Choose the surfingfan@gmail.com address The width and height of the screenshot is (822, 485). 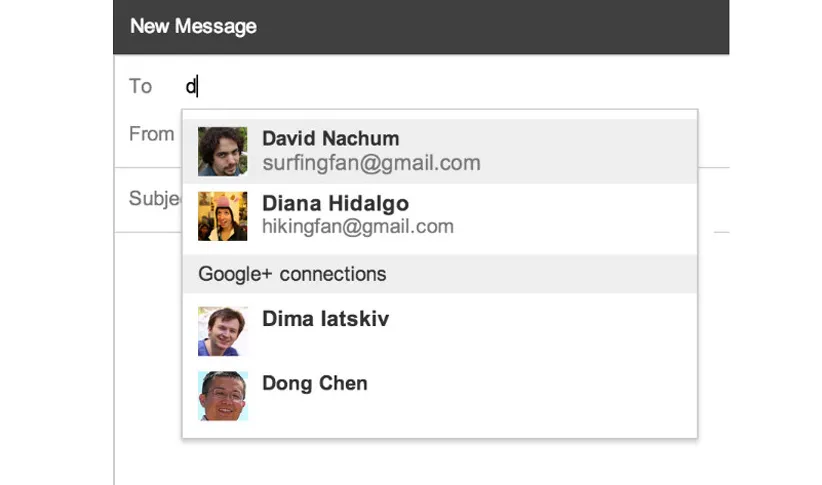[x=371, y=163]
